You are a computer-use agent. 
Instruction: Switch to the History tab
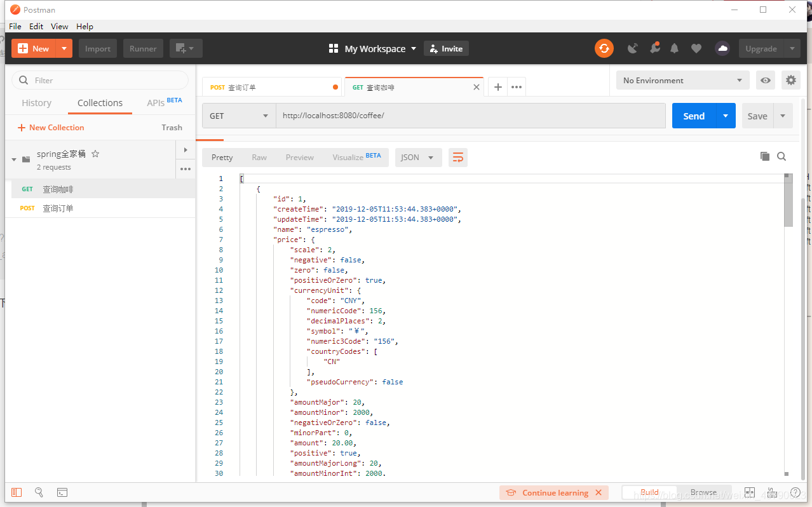[x=37, y=103]
